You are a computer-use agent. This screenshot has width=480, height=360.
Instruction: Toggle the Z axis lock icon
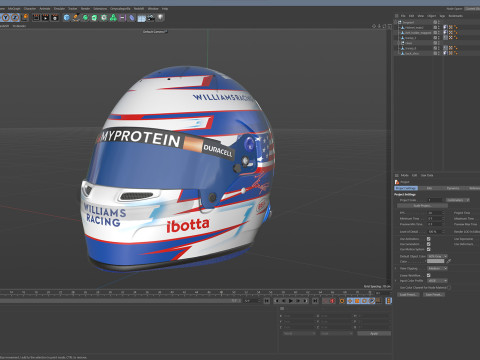15,17
